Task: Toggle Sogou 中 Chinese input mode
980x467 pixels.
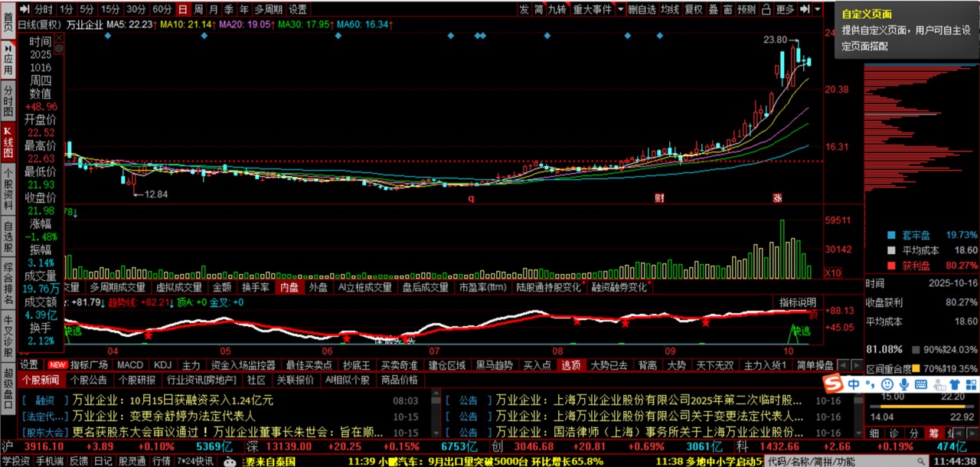Action: pos(853,383)
